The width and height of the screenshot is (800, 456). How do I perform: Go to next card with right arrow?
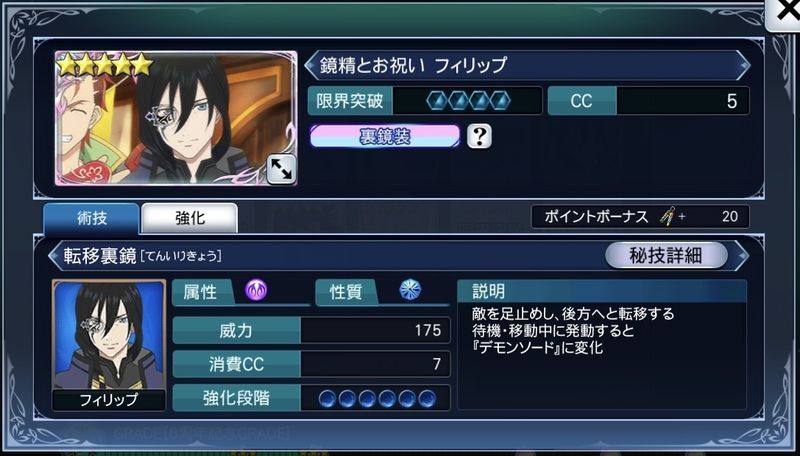tap(744, 65)
